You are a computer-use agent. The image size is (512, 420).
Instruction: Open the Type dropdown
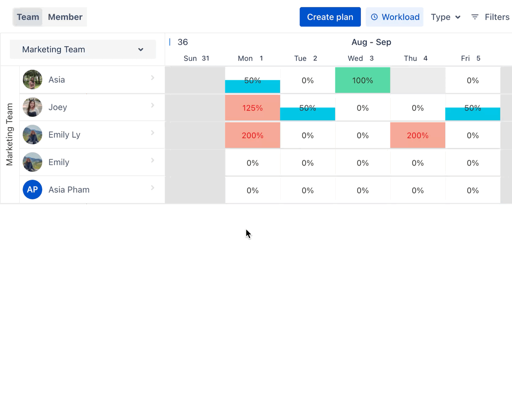[x=445, y=17]
